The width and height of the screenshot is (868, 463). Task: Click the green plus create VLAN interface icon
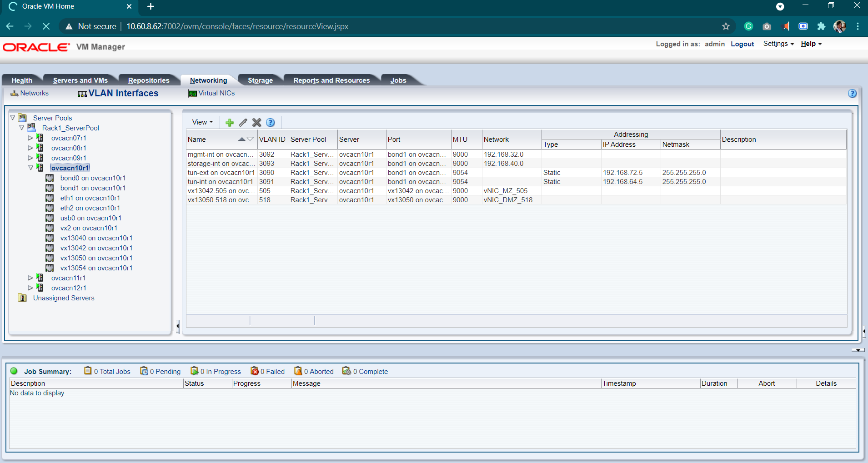(x=230, y=123)
